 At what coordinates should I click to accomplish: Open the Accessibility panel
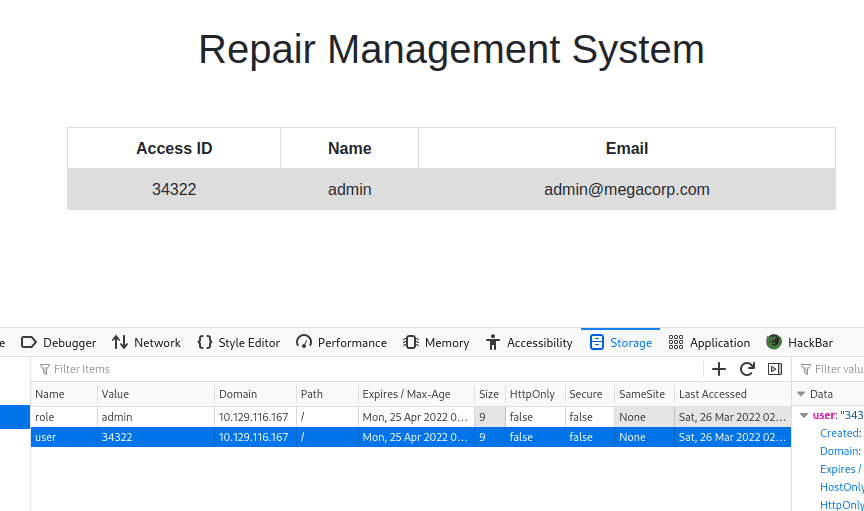(529, 342)
